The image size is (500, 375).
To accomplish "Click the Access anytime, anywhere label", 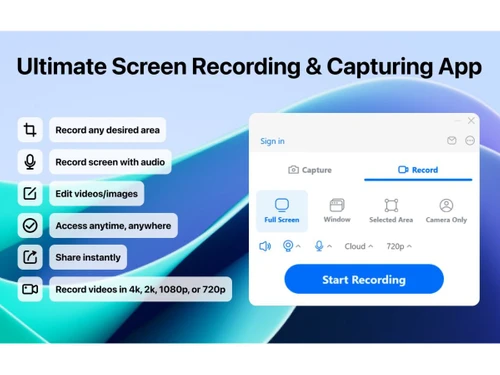I will pyautogui.click(x=113, y=225).
